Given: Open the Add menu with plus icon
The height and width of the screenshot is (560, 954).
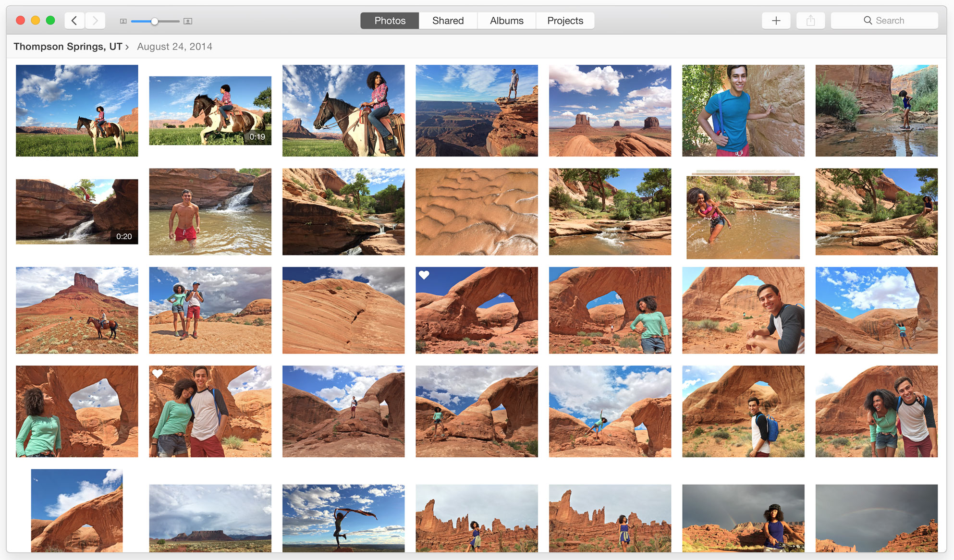Looking at the screenshot, I should click(776, 21).
